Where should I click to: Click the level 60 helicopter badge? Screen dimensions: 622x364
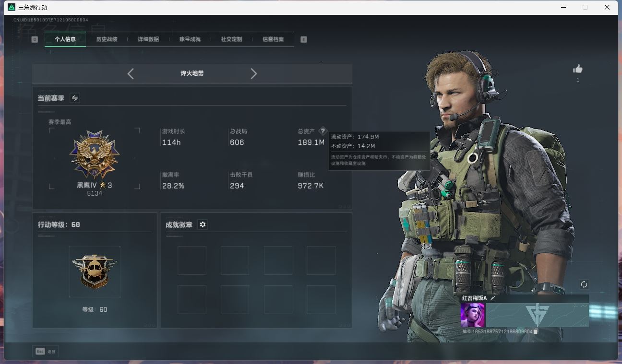(95, 271)
